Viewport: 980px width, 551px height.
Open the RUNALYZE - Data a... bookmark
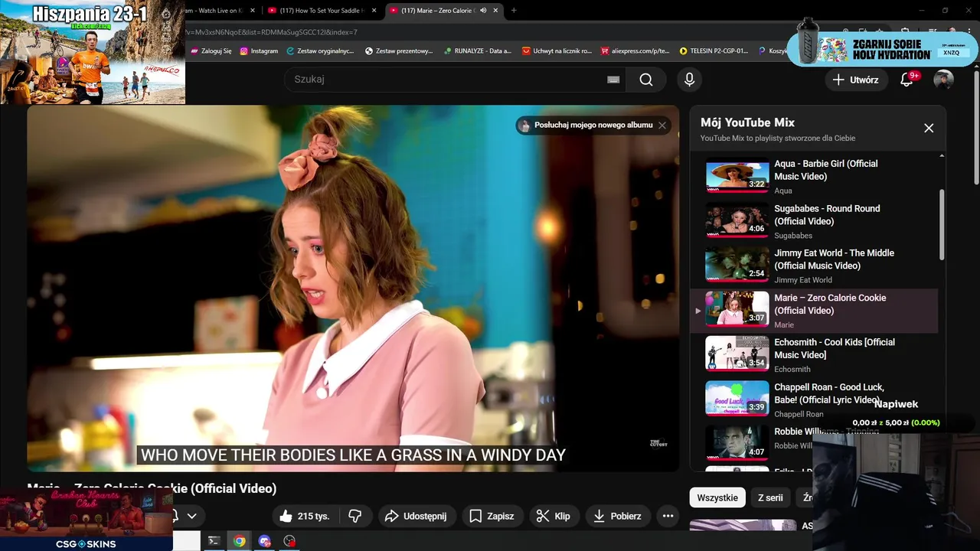tap(478, 51)
